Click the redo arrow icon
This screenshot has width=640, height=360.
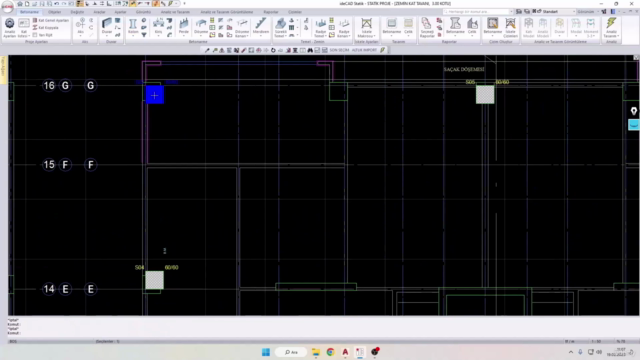(64, 4)
